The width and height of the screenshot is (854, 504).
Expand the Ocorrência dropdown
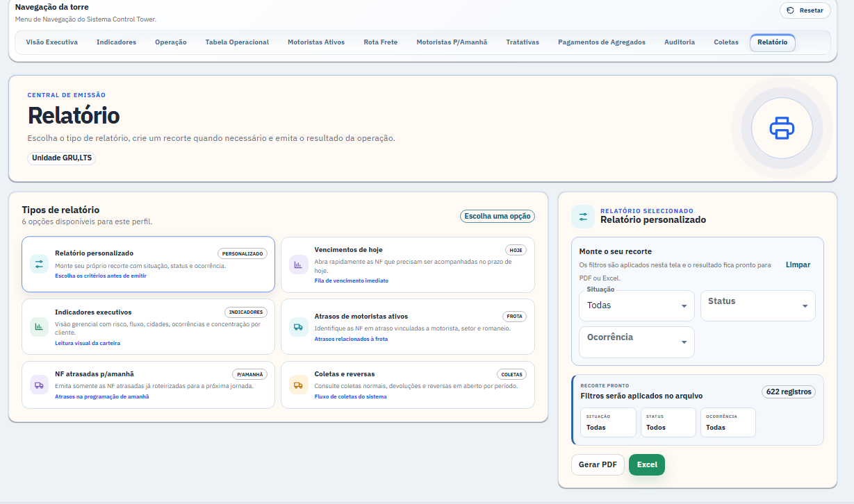(637, 342)
